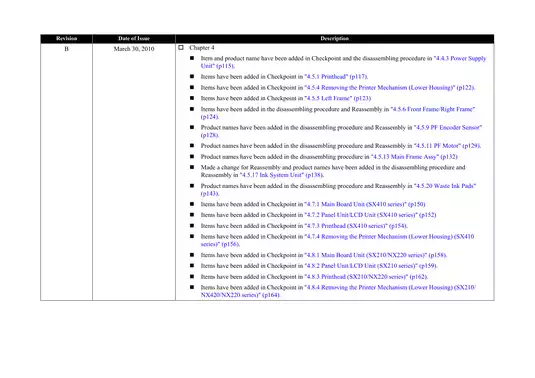Go to 4.7.1 Main Board Unit (SX410 series)
This screenshot has height=378, width=535.
[365, 204]
